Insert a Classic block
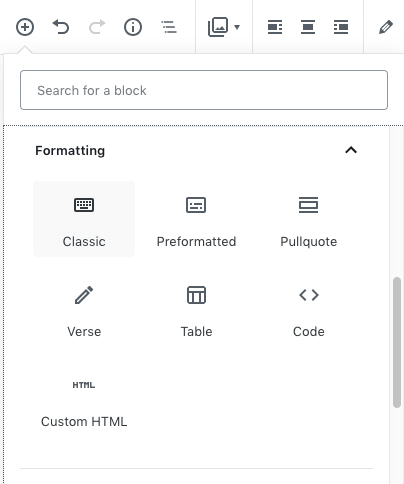The image size is (404, 484). point(84,219)
